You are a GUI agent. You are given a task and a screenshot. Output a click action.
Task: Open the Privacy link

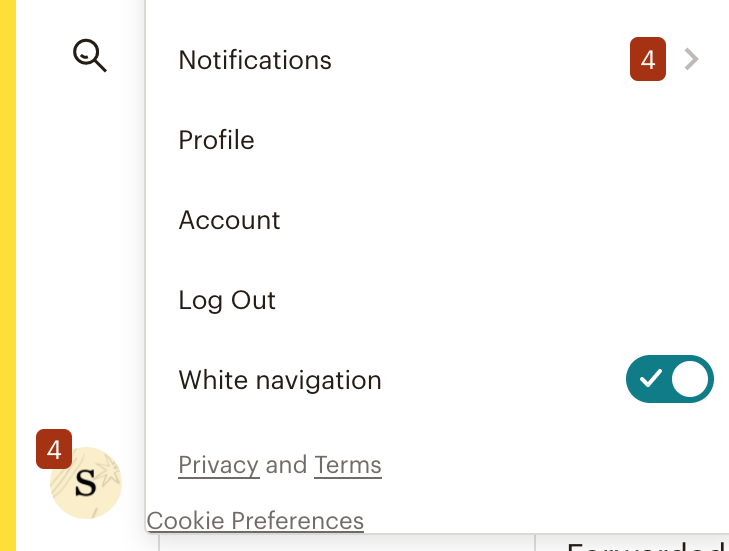[219, 465]
